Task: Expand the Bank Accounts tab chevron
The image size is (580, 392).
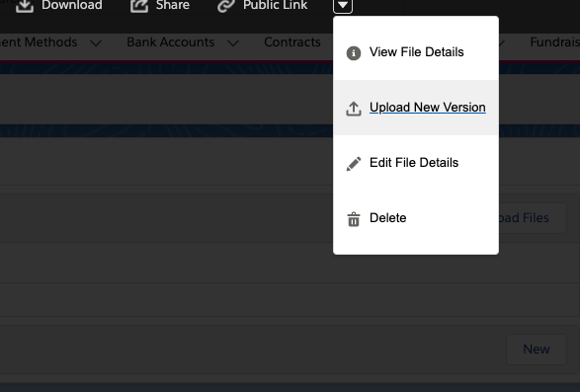Action: 233,43
